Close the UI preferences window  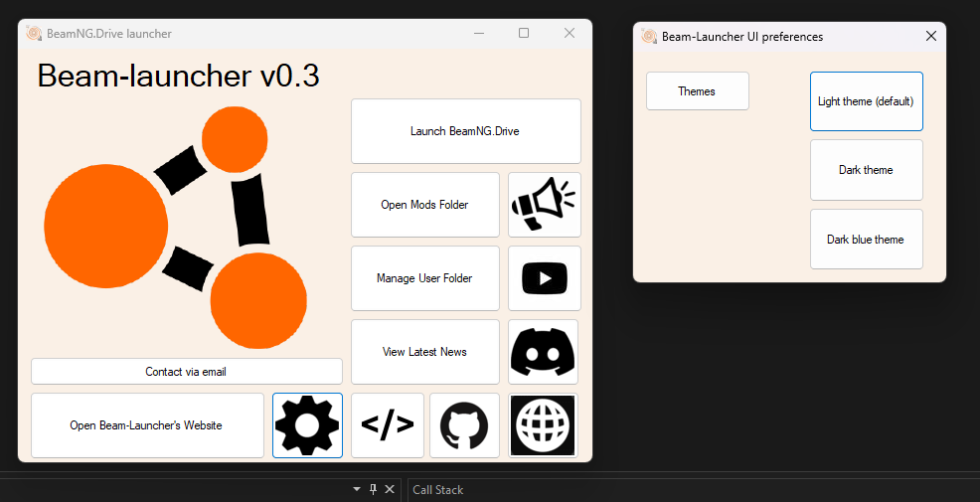(x=931, y=36)
